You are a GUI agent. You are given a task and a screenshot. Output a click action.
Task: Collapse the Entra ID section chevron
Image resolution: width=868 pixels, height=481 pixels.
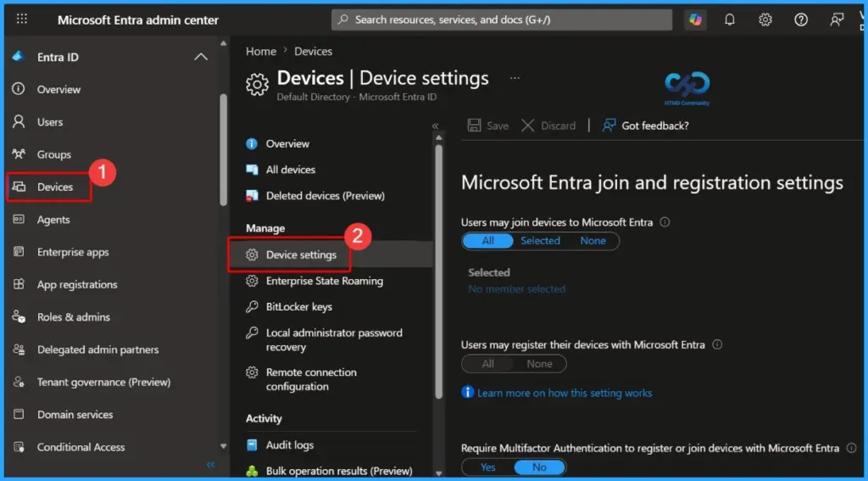tap(201, 57)
